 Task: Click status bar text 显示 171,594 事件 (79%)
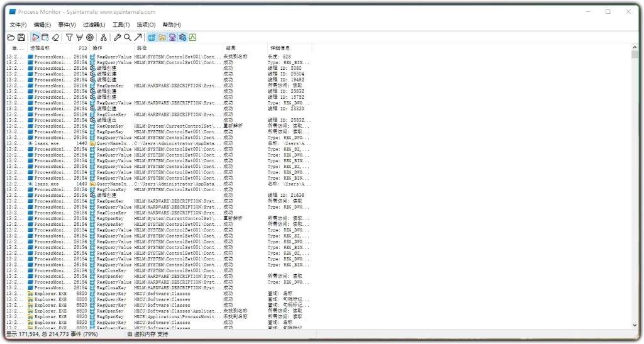click(52, 334)
